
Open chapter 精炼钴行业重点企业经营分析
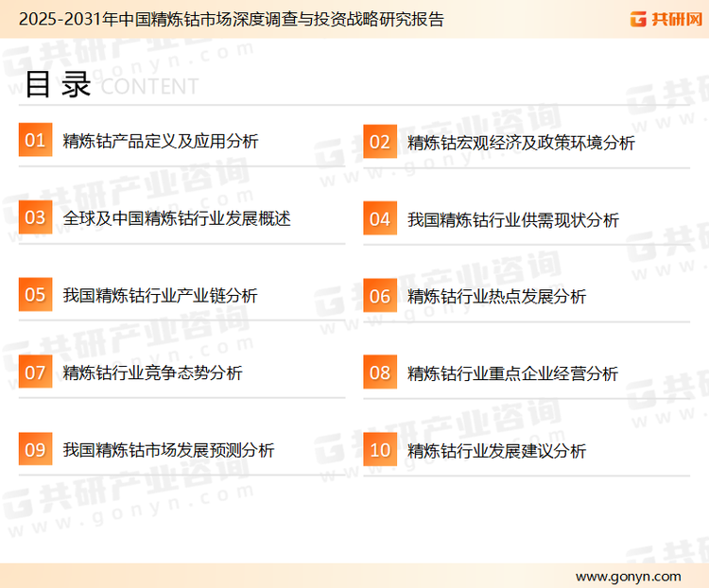coord(512,374)
